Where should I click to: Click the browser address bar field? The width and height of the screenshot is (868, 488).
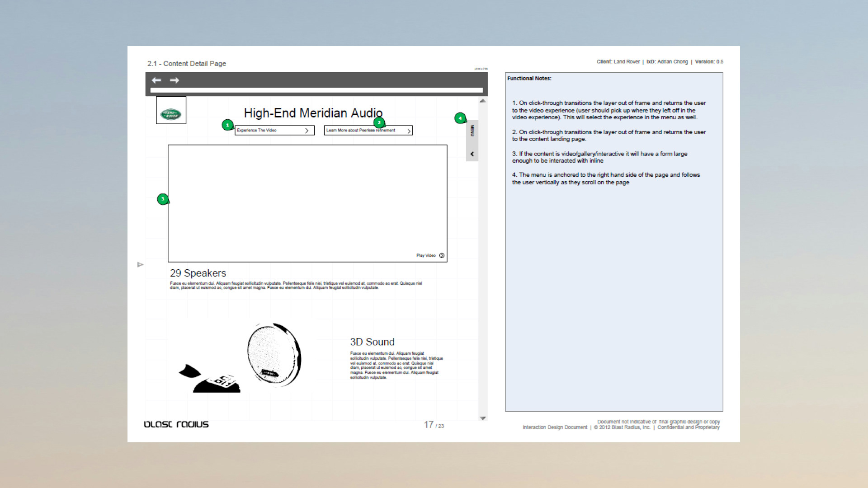[x=316, y=90]
